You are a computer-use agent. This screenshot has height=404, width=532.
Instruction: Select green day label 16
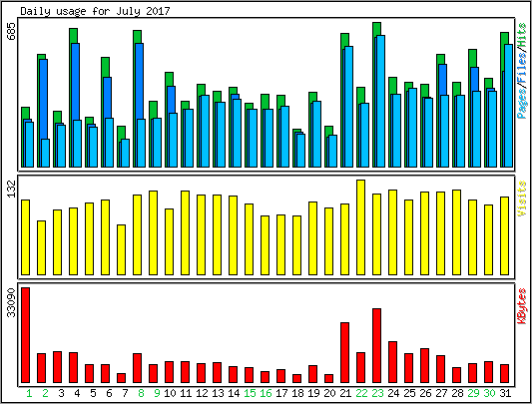266,393
